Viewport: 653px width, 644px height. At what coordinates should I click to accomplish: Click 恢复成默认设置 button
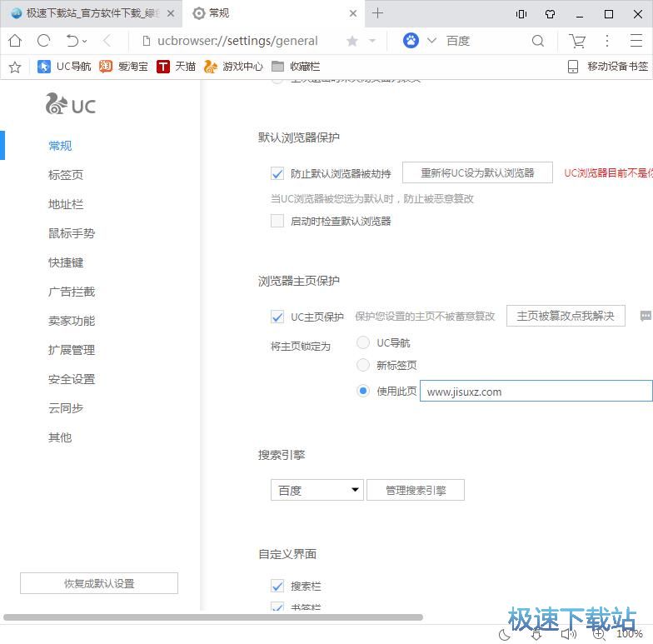point(99,583)
